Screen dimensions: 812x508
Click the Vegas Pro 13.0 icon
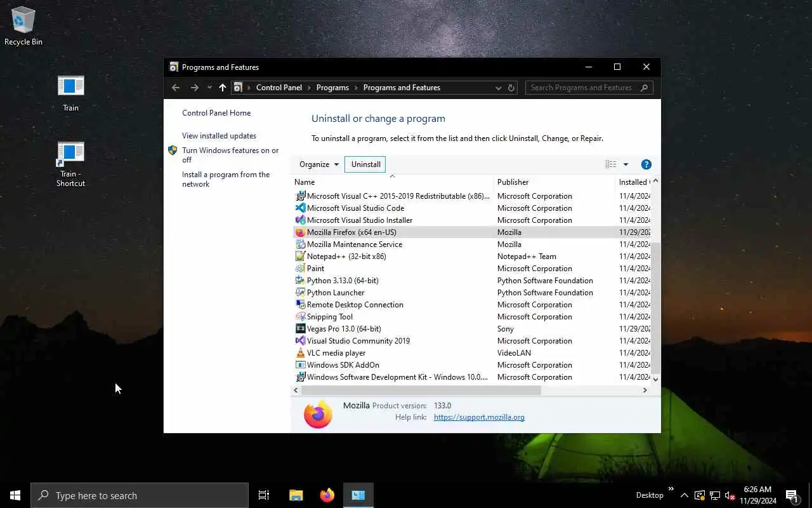click(301, 329)
